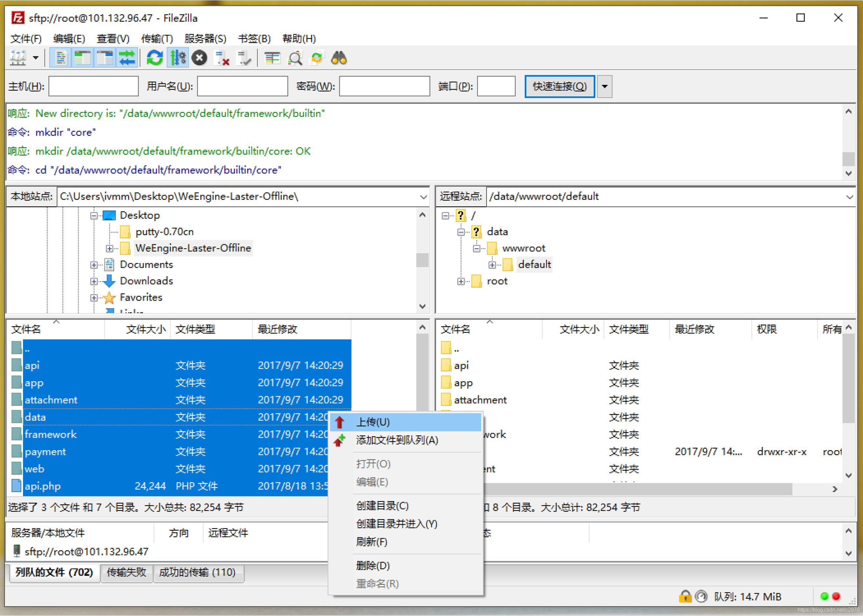The height and width of the screenshot is (616, 863).
Task: Expand the WeEngine-Laster-Offline tree node
Action: point(109,249)
